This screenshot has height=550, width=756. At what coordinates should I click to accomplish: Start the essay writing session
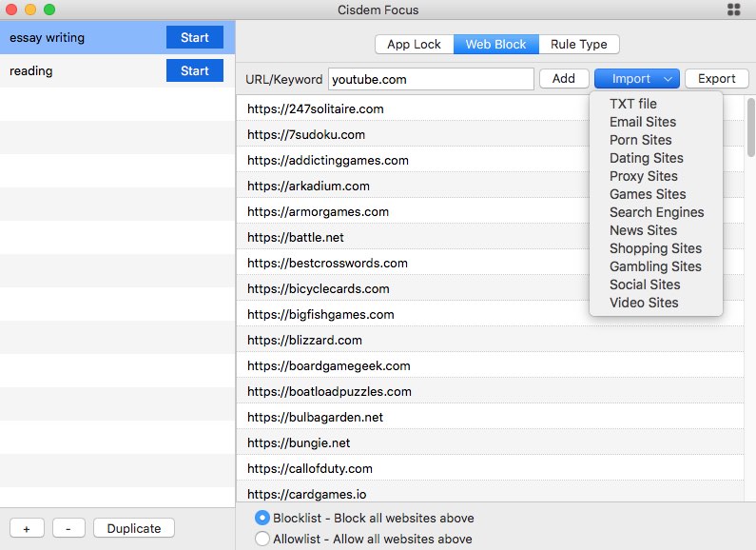[194, 38]
